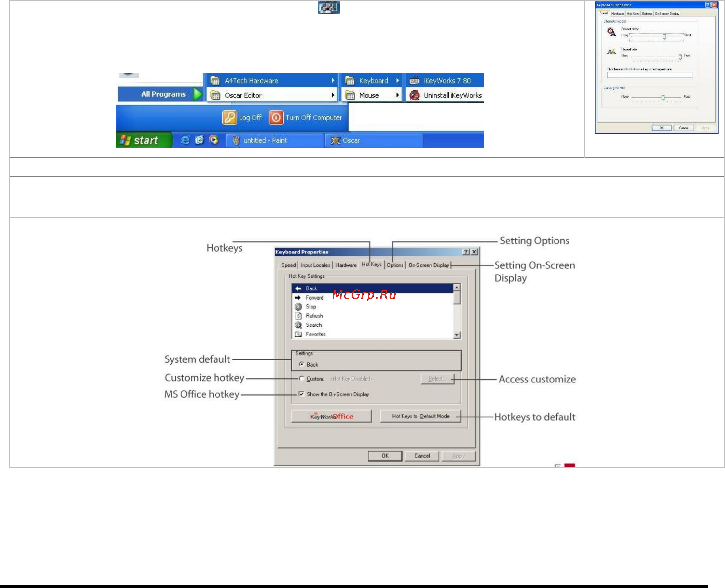Screen dimensions: 725x588
Task: Toggle Show the On-Screen Display checkbox
Action: click(x=301, y=394)
